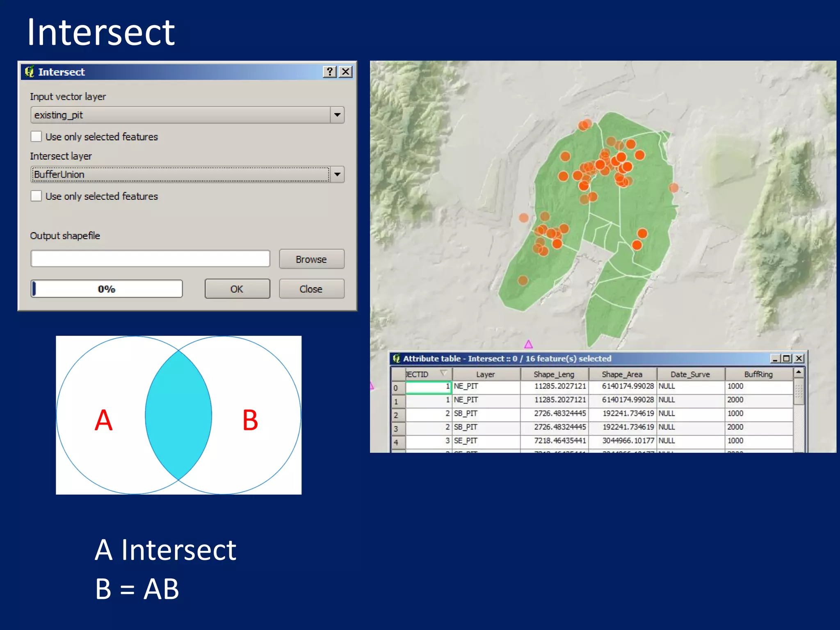Click the help question mark in Intersect dialog
Image resolution: width=840 pixels, height=630 pixels.
(x=329, y=72)
